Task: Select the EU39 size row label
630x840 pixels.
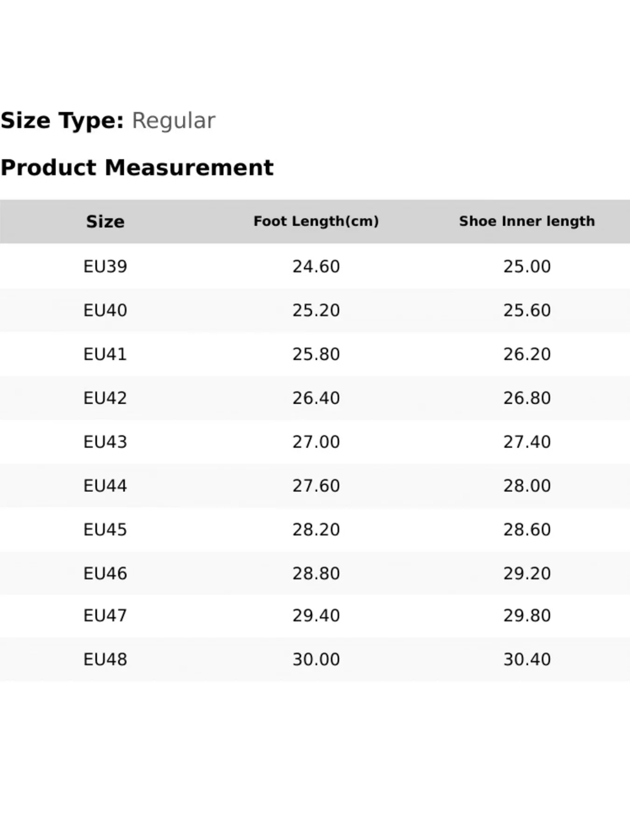Action: (105, 266)
